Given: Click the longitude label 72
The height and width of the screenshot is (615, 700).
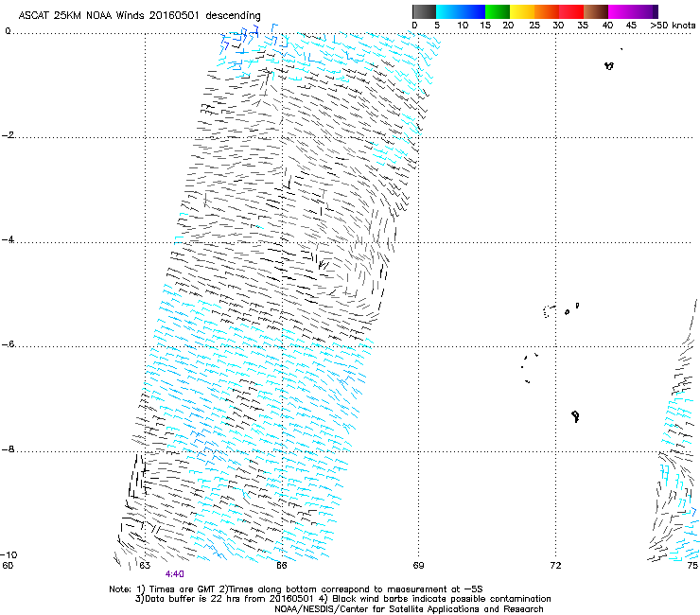Looking at the screenshot, I should [555, 566].
